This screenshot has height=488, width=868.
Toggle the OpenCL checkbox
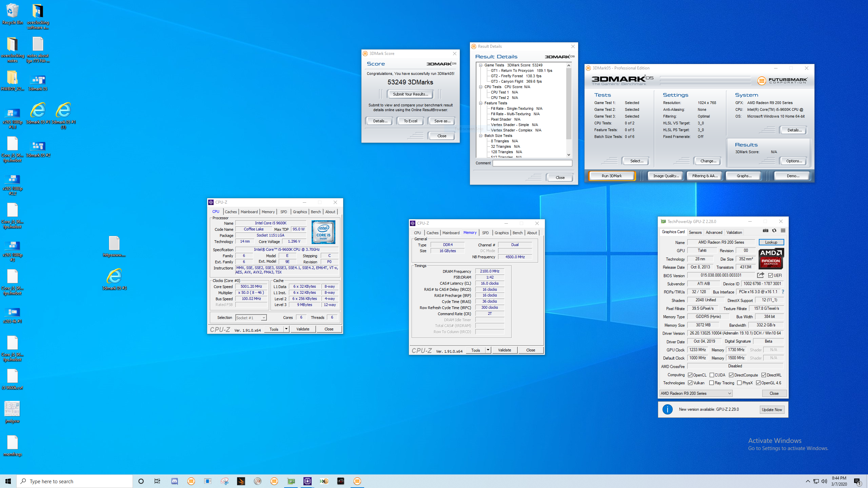690,375
